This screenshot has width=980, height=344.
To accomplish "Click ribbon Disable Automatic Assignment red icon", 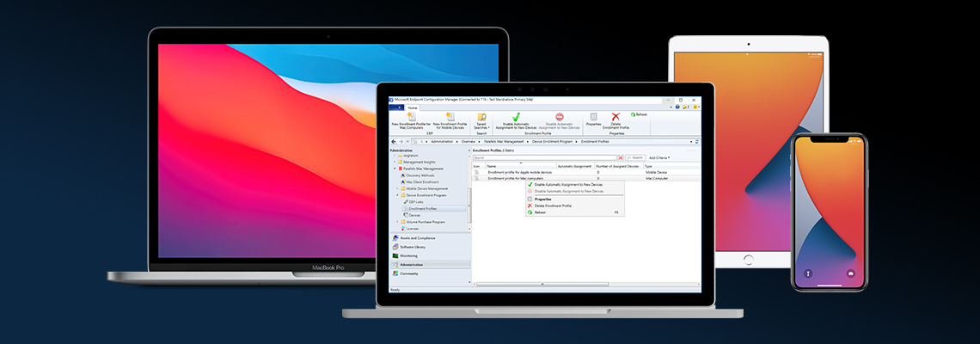I will [x=560, y=117].
